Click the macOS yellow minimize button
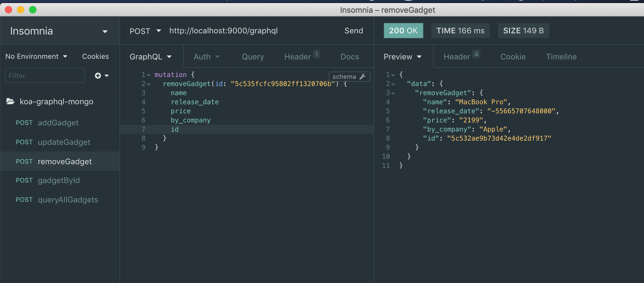The width and height of the screenshot is (644, 283). [x=21, y=10]
